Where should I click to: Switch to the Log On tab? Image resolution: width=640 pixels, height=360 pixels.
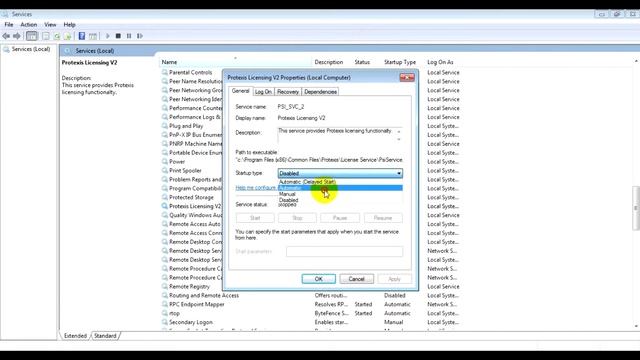click(x=263, y=92)
